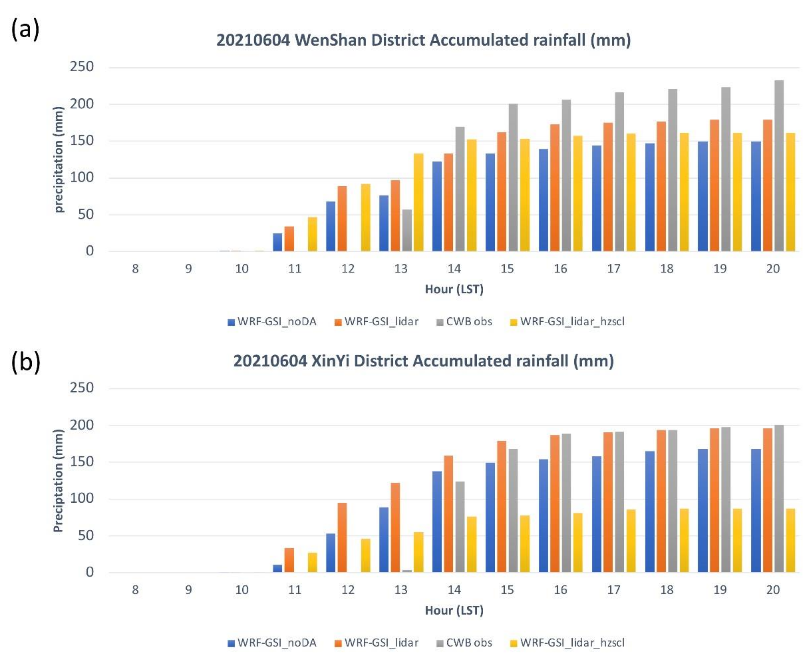The image size is (812, 665).
Task: Click blue WRF-GSI_noDA legend swatch in chart (a)
Action: pyautogui.click(x=231, y=322)
